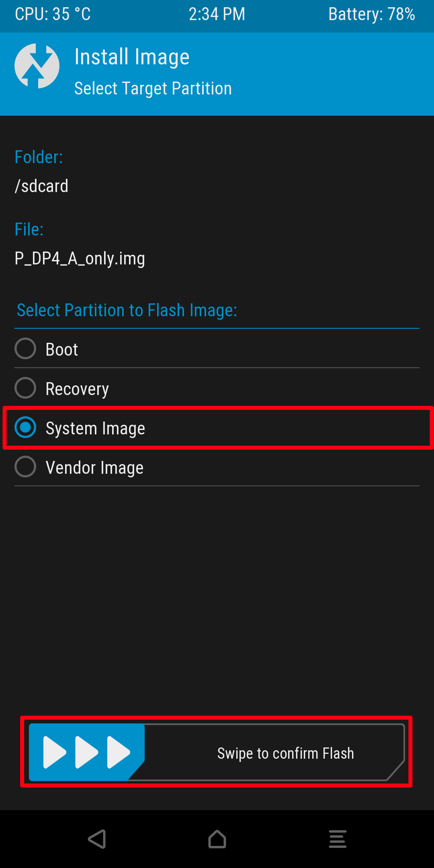Screen dimensions: 434x868
Task: Open the log console menu icon
Action: (x=338, y=839)
